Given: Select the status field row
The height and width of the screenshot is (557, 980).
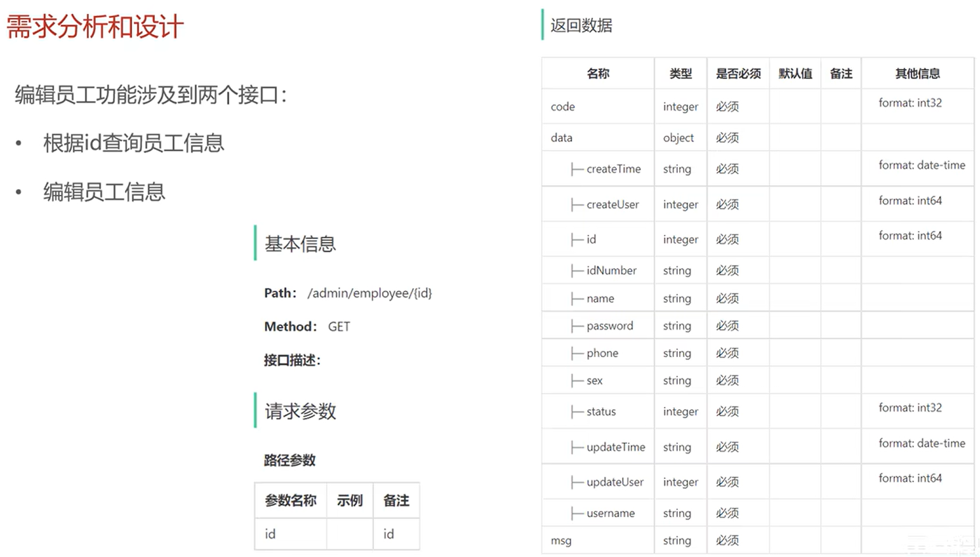Looking at the screenshot, I should [758, 412].
